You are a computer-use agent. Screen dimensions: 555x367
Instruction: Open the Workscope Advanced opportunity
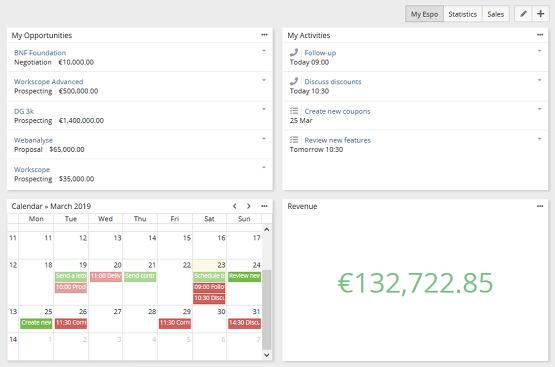(x=48, y=81)
